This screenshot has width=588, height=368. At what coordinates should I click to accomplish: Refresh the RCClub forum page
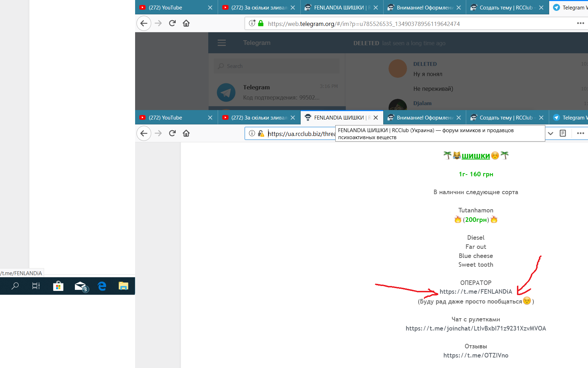[172, 134]
